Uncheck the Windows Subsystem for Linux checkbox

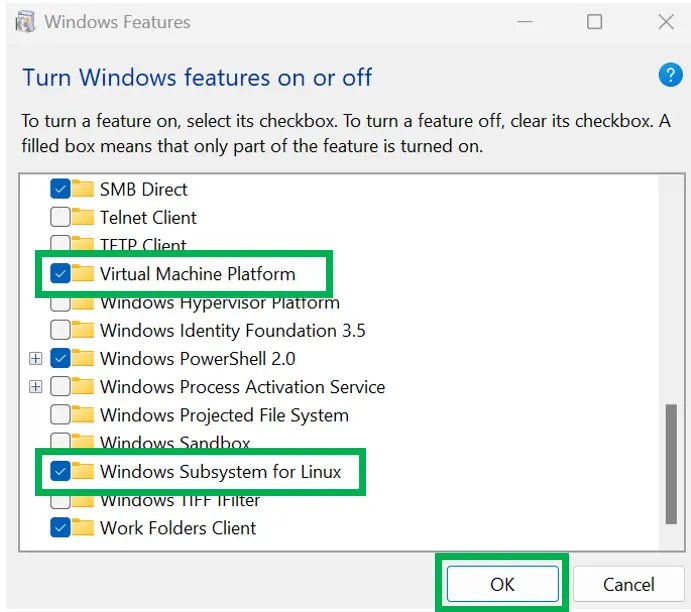click(60, 471)
